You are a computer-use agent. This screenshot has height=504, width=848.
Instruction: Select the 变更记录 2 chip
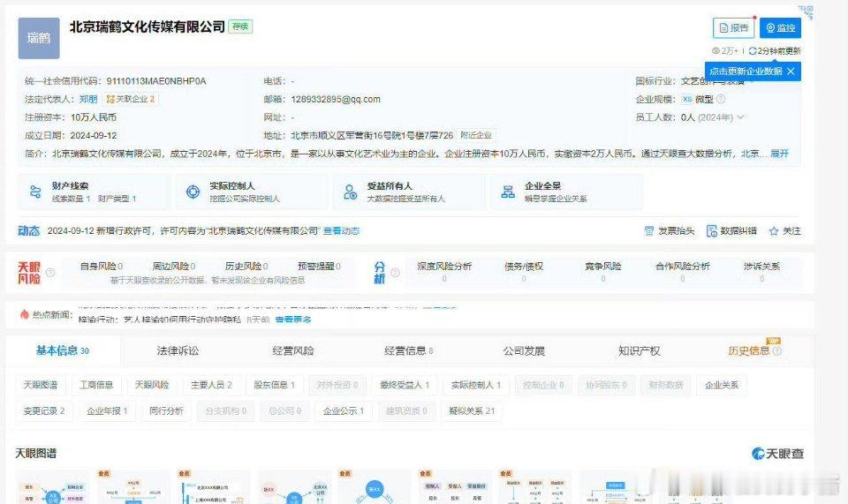[44, 410]
